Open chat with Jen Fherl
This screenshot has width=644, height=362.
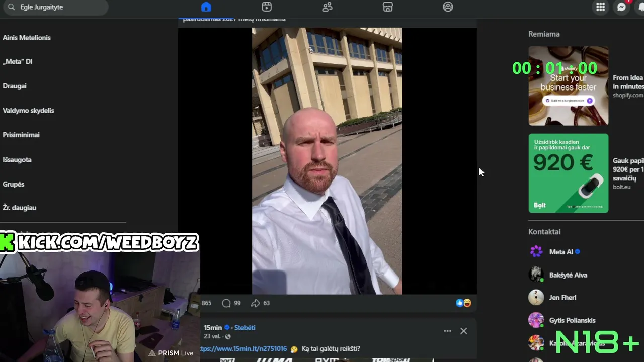tap(562, 298)
